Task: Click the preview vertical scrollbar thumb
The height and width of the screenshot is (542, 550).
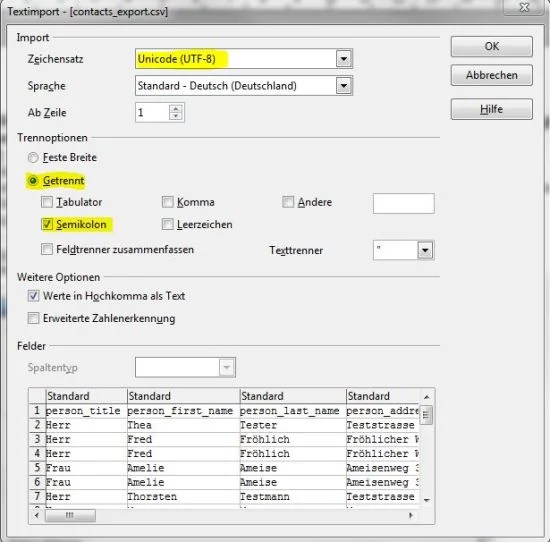Action: (x=426, y=415)
